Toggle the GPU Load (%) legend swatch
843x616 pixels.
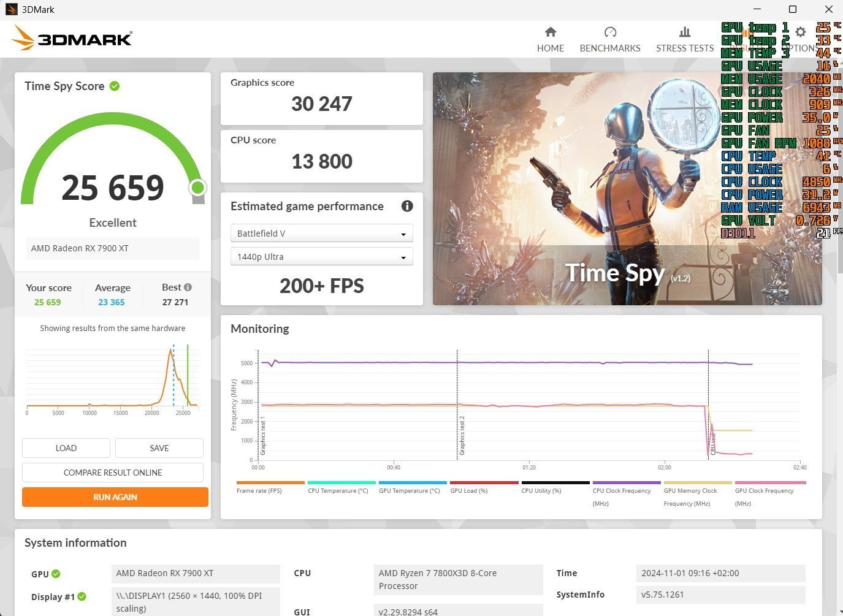click(484, 483)
